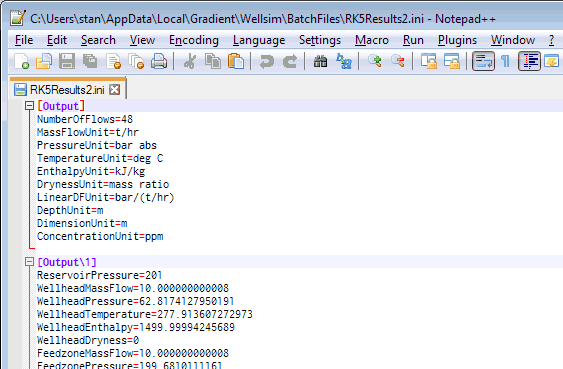This screenshot has height=369, width=563.
Task: Click the EnthalpyUnit=kJ/kg line
Action: pyautogui.click(x=91, y=171)
